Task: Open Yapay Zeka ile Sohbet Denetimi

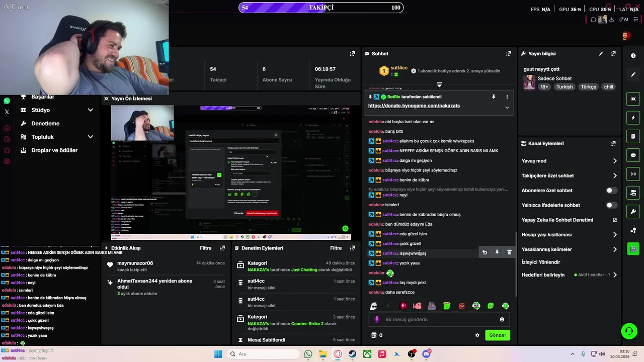Action: pos(557,220)
